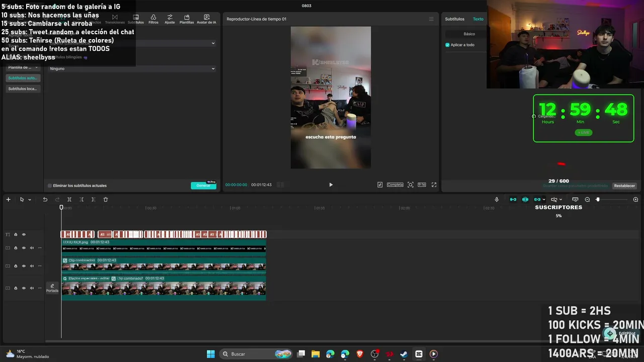Open the Plantillas panel
Image resolution: width=644 pixels, height=362 pixels.
(x=187, y=19)
